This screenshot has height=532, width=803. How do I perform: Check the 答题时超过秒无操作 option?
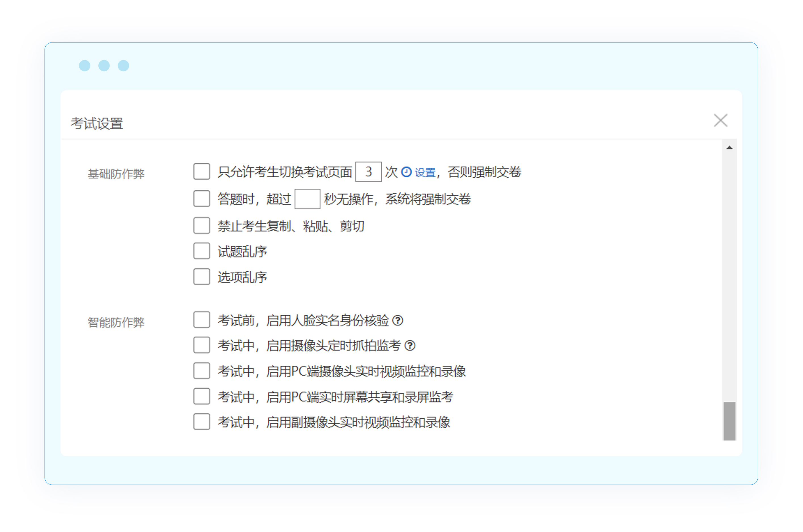coord(202,199)
